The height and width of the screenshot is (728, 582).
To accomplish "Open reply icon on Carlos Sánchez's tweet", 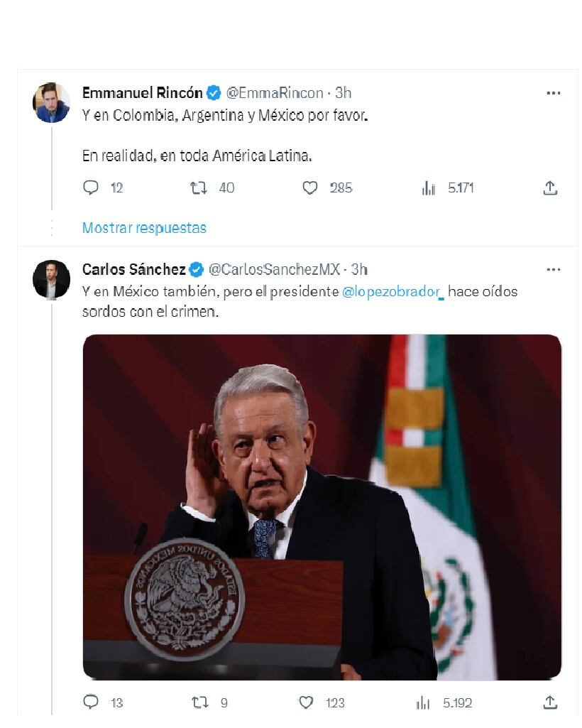I will [x=90, y=702].
